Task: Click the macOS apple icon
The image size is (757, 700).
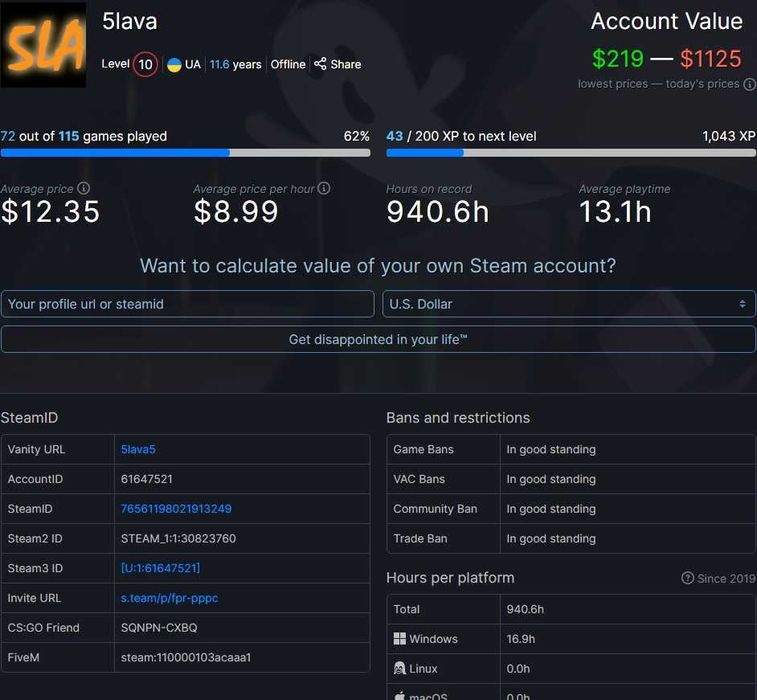Action: [x=400, y=696]
